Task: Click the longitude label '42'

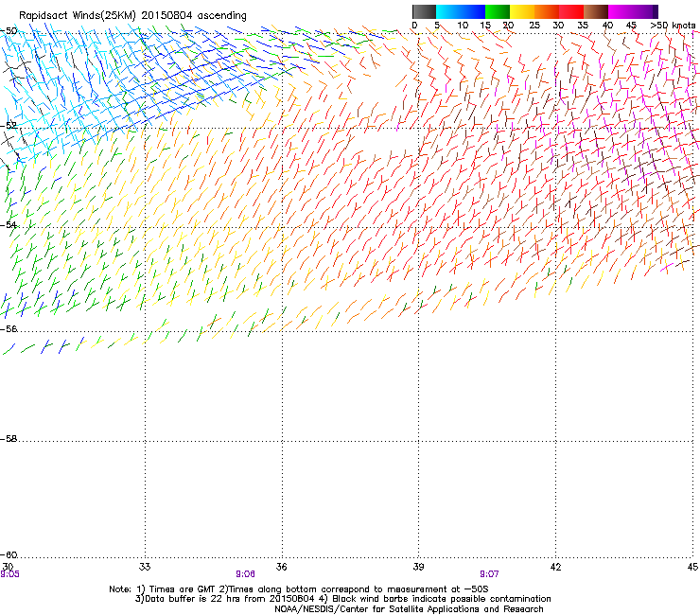Action: coord(555,567)
